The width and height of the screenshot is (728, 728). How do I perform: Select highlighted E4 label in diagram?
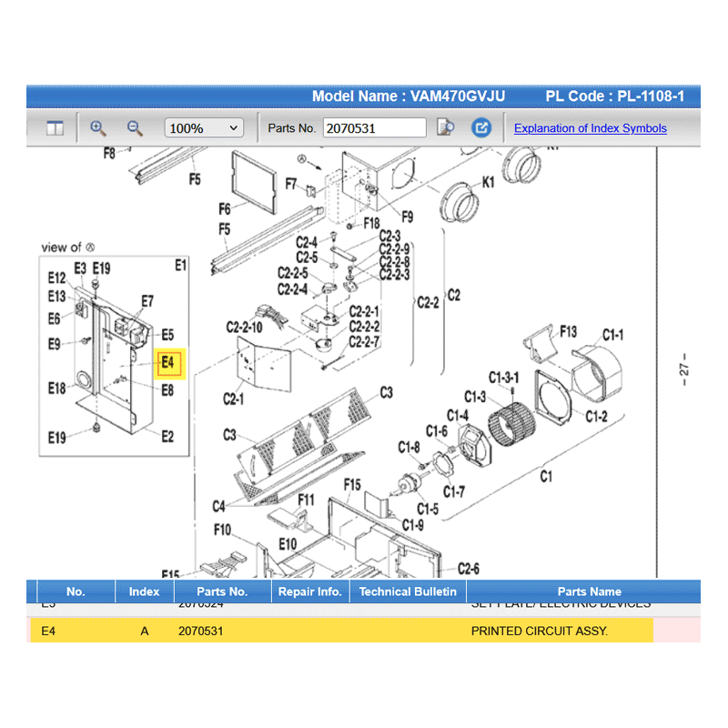click(x=169, y=362)
